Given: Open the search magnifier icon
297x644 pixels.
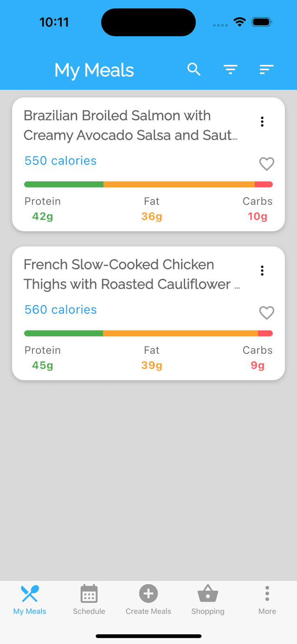Looking at the screenshot, I should pyautogui.click(x=194, y=70).
